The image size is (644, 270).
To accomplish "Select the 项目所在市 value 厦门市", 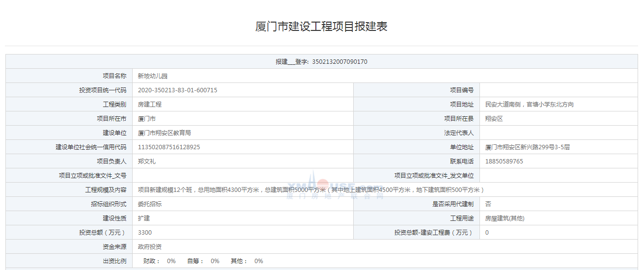I will (x=147, y=119).
